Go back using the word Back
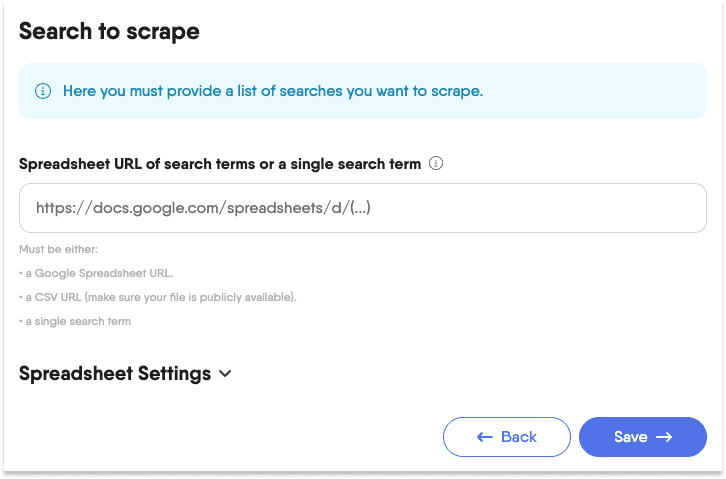 (x=519, y=437)
